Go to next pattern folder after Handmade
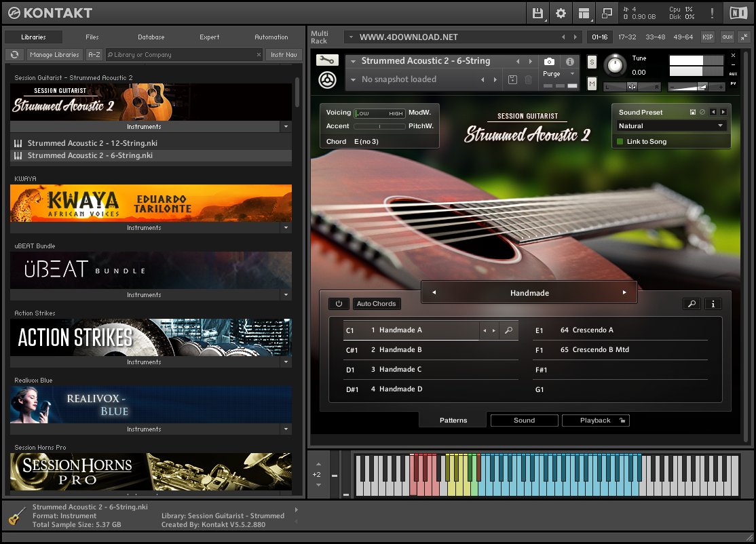The height and width of the screenshot is (544, 756). tap(624, 292)
